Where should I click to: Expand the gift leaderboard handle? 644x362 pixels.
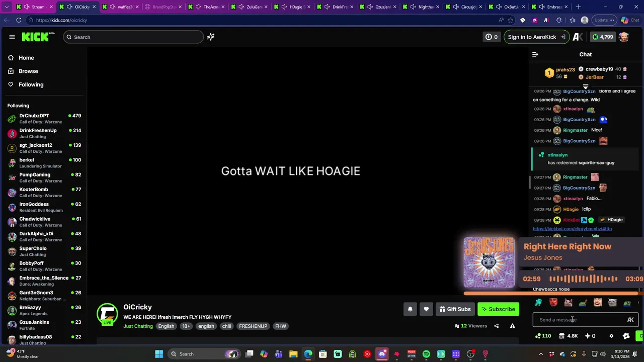[x=586, y=86]
